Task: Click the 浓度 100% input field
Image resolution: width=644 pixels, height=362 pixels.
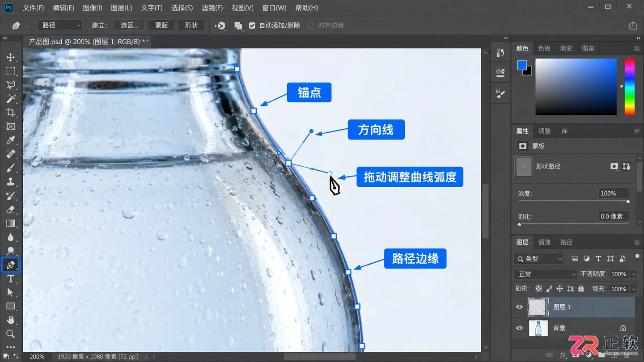Action: (x=614, y=194)
